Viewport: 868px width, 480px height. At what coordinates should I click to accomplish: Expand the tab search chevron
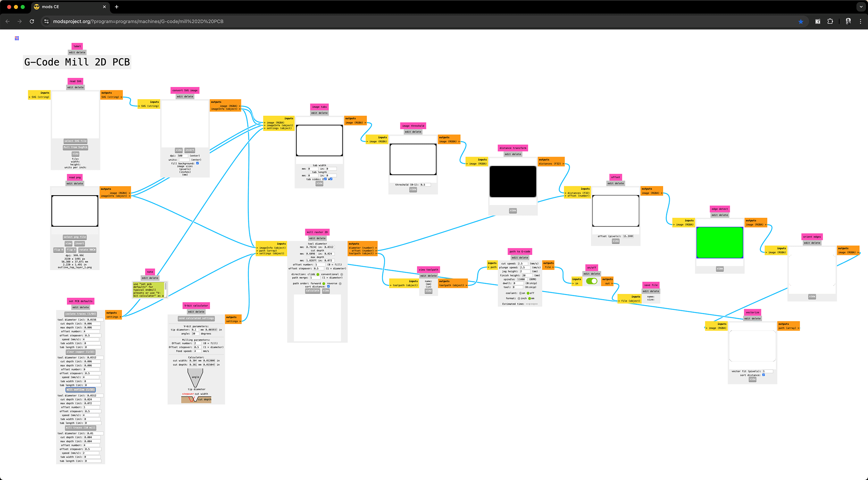[861, 7]
